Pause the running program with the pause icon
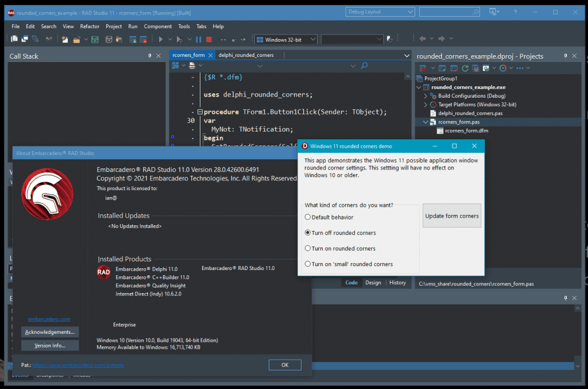Viewport: 588px width, 389px height. (x=199, y=39)
